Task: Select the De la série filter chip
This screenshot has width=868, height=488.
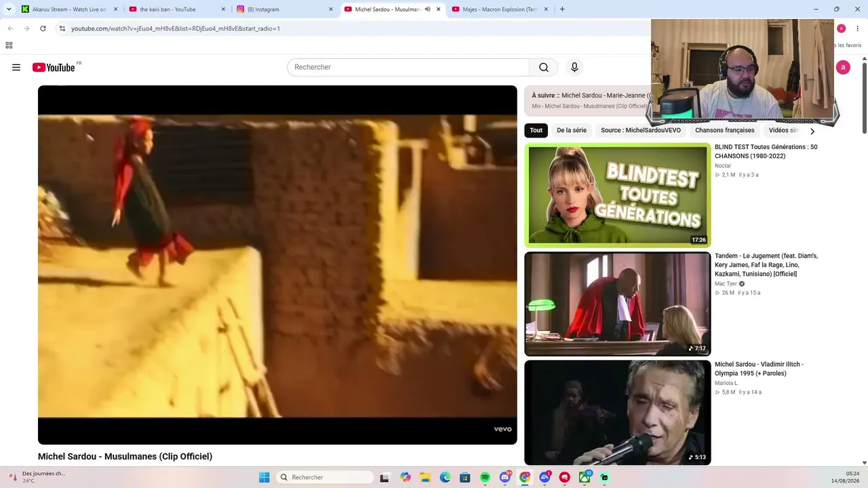Action: pos(572,130)
